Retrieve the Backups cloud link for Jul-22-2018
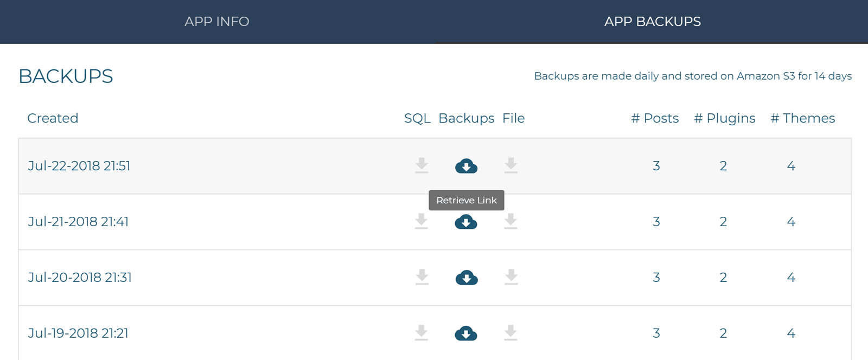 (467, 166)
